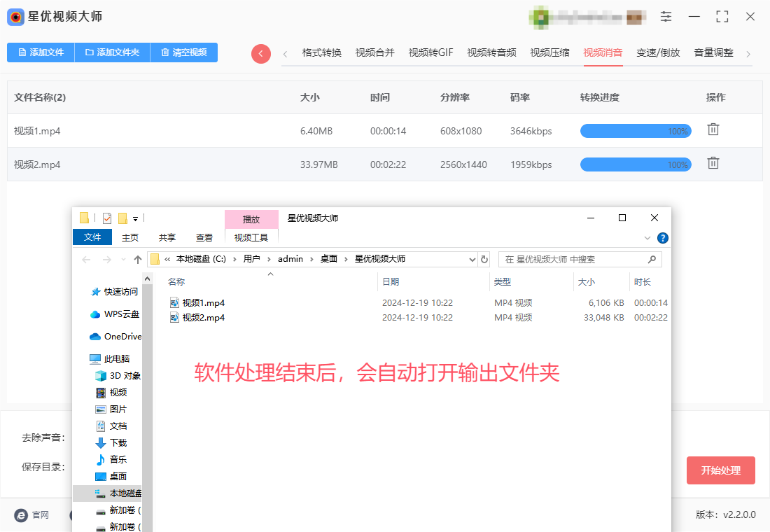Switch to the 视频转音频 tab
This screenshot has width=770, height=532.
pos(491,52)
